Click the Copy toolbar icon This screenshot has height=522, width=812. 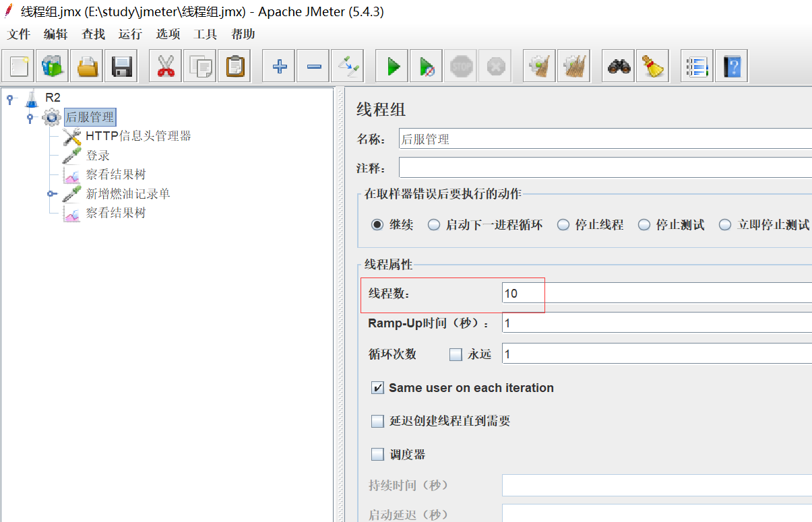200,66
